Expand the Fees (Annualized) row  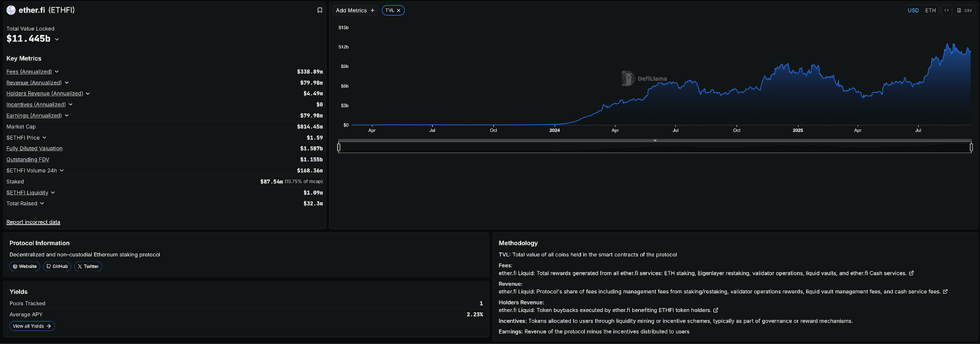tap(56, 72)
